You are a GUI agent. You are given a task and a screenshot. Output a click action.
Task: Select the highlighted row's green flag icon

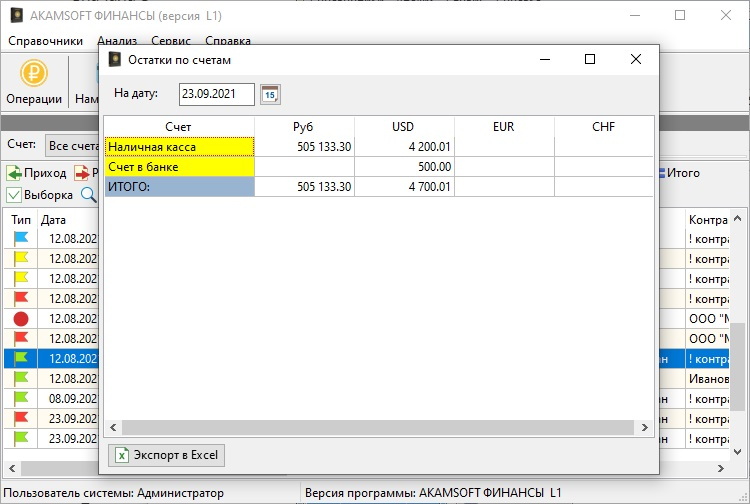coord(21,358)
